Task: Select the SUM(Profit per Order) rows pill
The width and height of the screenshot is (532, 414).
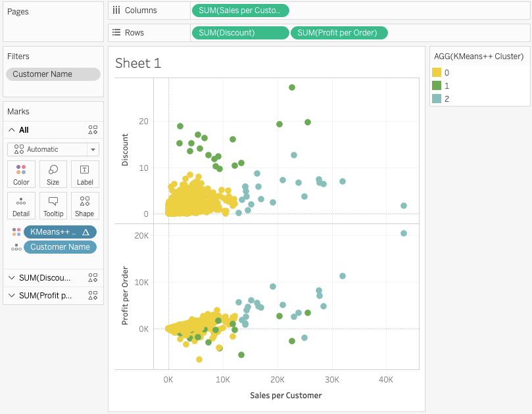Action: tap(339, 33)
